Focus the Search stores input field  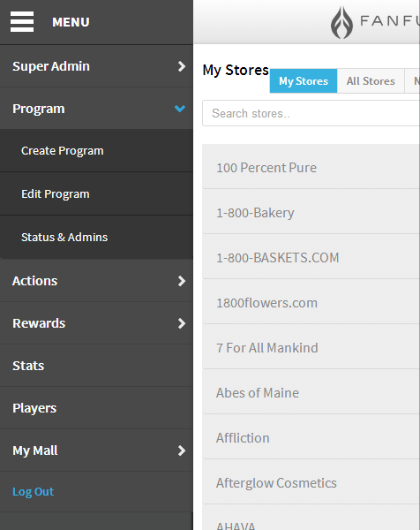(311, 113)
